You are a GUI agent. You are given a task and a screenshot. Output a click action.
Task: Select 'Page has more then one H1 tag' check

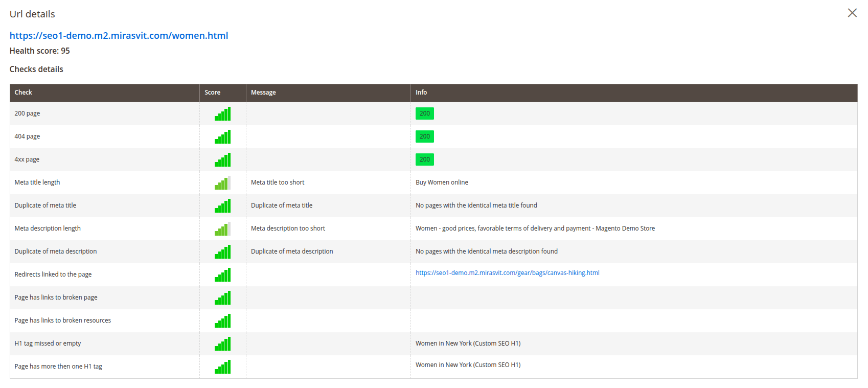[58, 367]
